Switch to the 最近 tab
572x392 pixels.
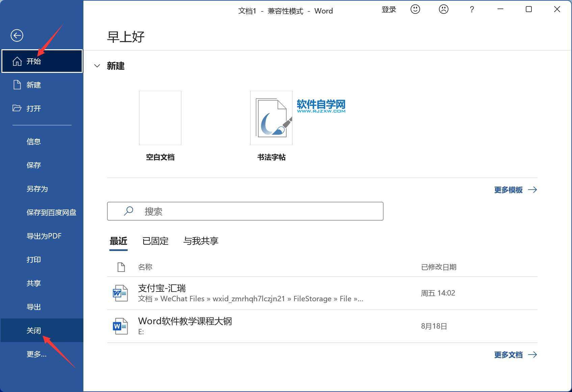pyautogui.click(x=119, y=241)
